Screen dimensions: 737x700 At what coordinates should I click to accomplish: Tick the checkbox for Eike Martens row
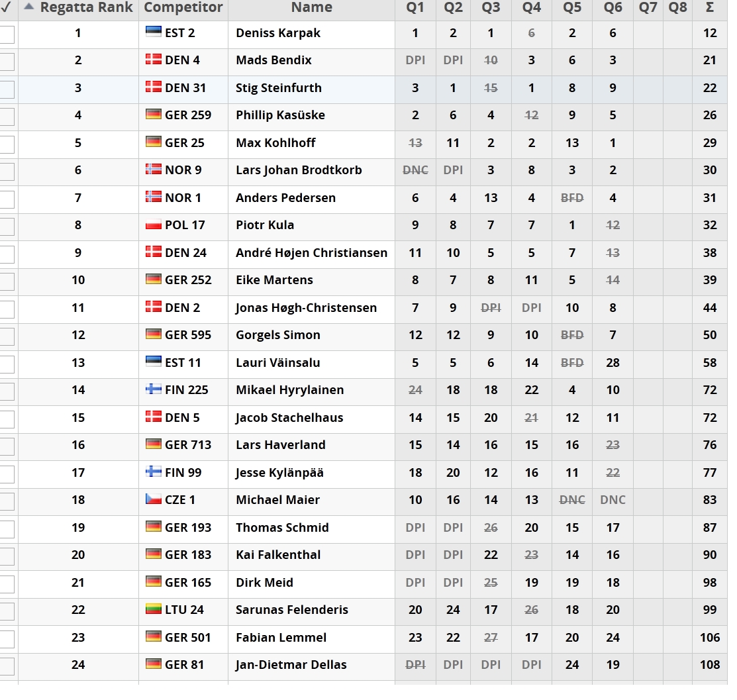tap(7, 281)
